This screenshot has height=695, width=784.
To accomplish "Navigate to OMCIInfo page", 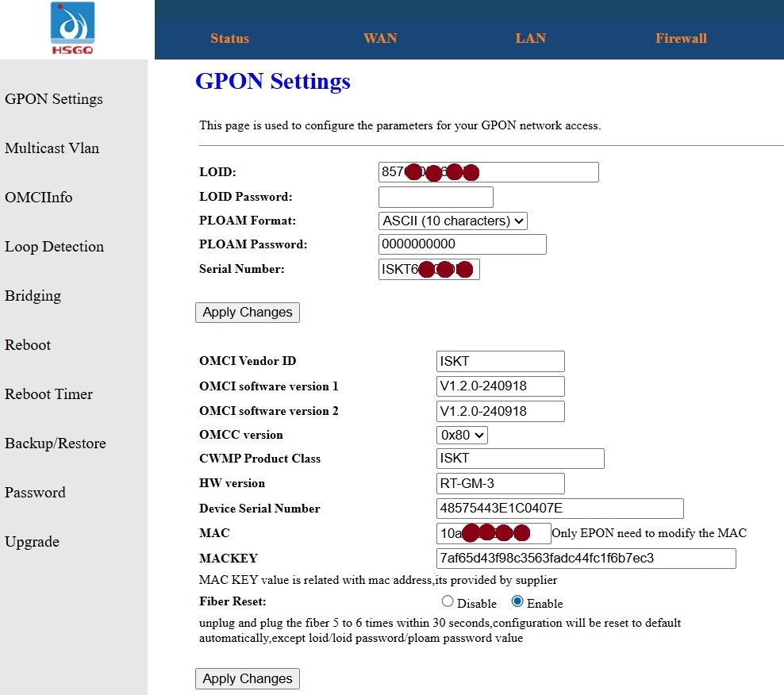I will [x=38, y=198].
